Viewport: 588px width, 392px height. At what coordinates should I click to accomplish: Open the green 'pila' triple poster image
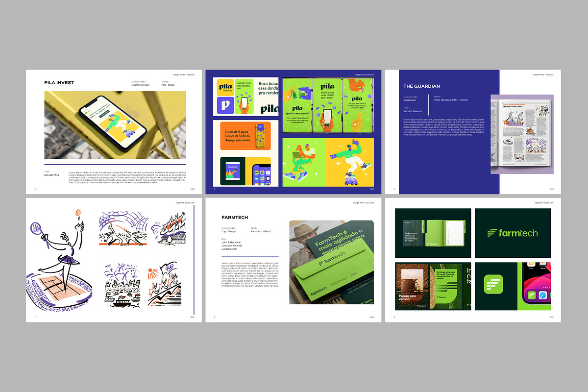pyautogui.click(x=328, y=105)
